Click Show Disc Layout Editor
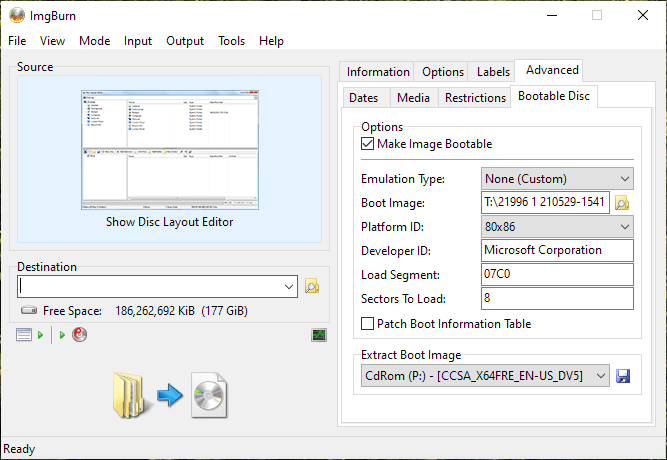This screenshot has height=460, width=667. tap(169, 222)
